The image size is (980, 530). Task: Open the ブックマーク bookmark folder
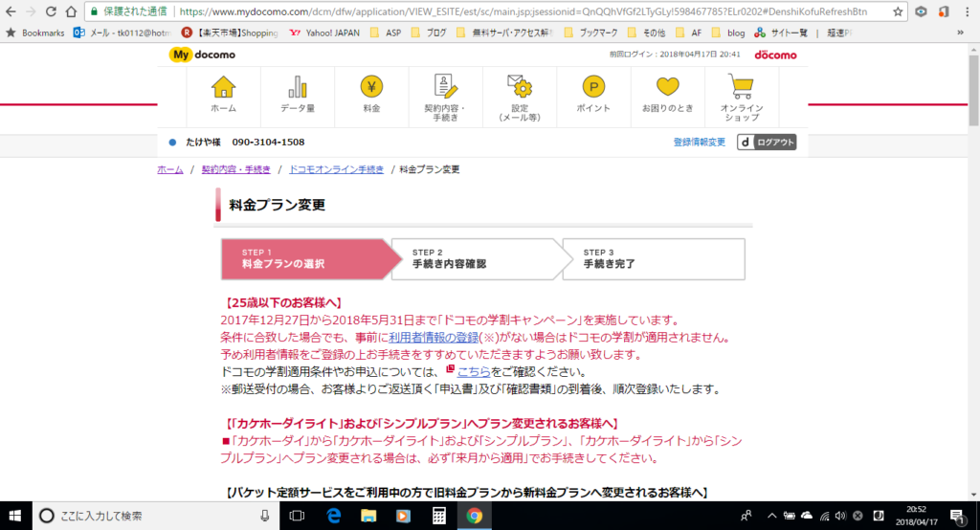pos(591,33)
